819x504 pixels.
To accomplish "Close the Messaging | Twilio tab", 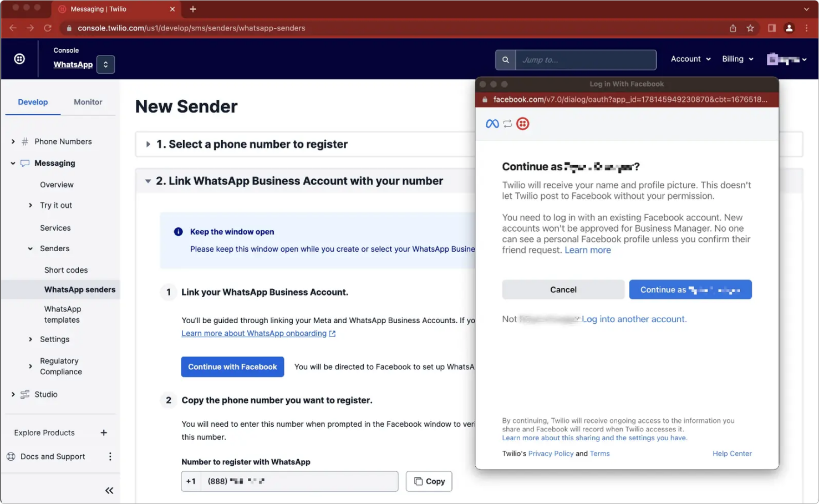I will pos(172,9).
